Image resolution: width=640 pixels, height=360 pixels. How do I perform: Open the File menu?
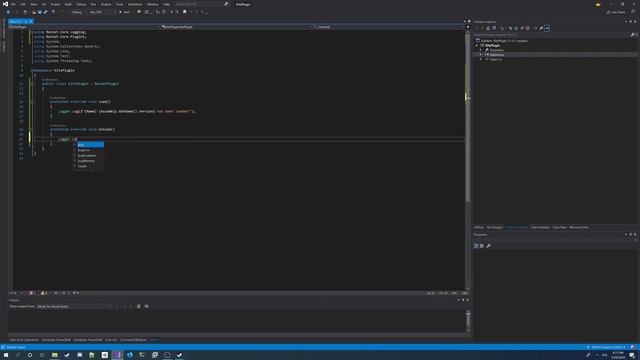pyautogui.click(x=13, y=4)
